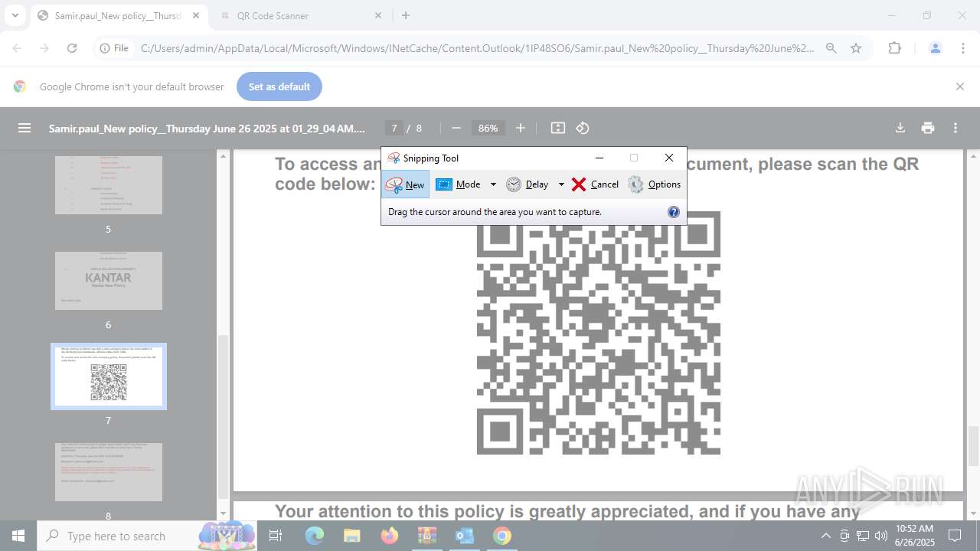The image size is (980, 551).
Task: Open PDF viewer more actions menu
Action: coord(955,128)
